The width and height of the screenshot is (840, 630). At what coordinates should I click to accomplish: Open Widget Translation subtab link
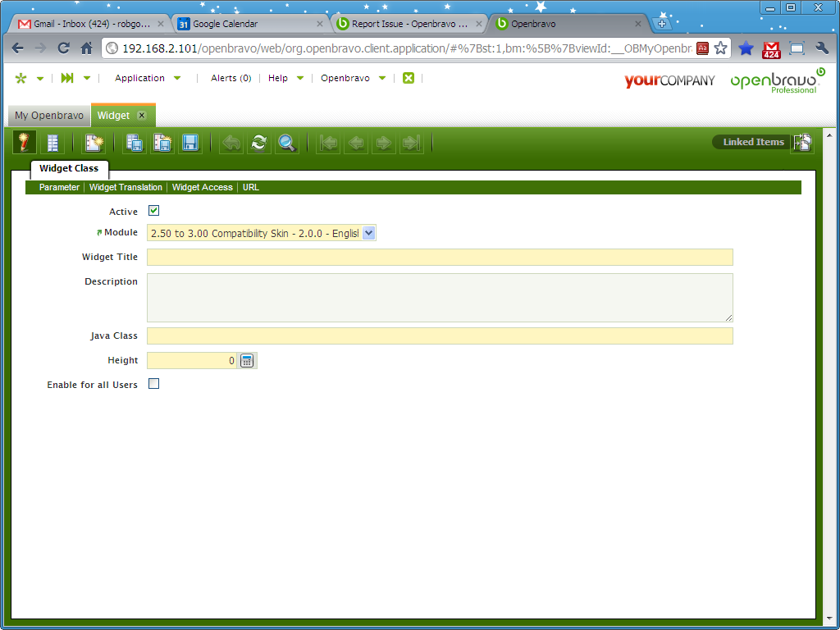click(x=126, y=188)
